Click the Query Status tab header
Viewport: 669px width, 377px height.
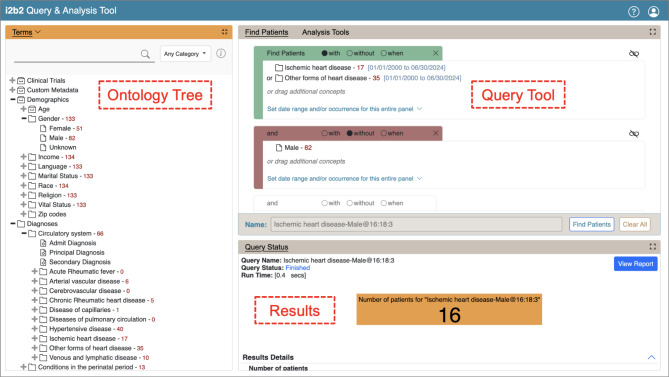[267, 247]
